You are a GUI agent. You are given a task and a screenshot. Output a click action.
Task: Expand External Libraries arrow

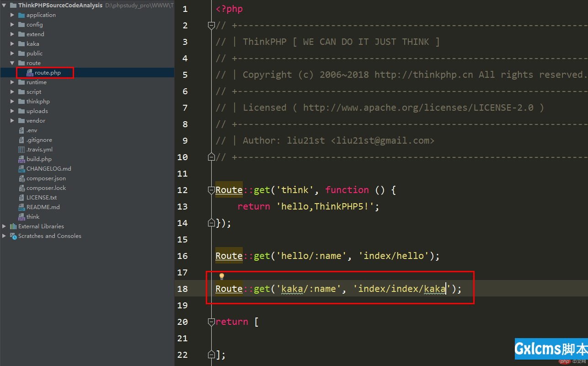point(5,226)
